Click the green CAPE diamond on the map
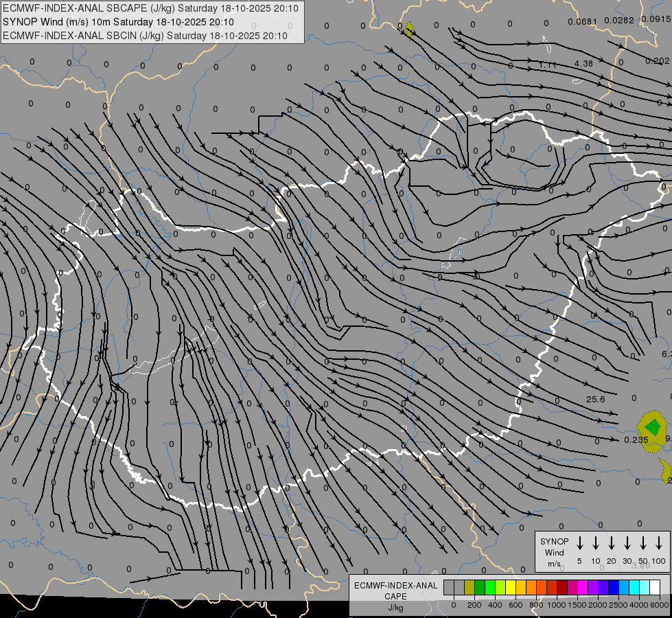672x618 pixels. click(x=652, y=427)
